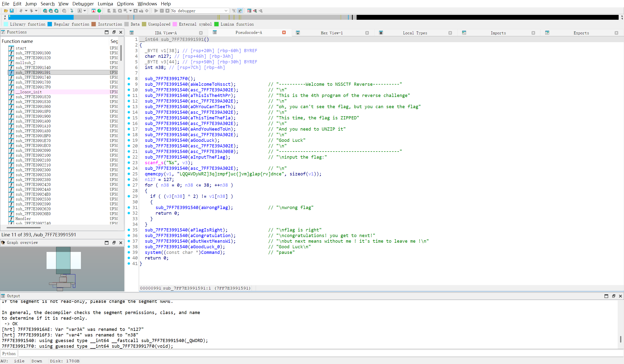Click the Python console language button
Image resolution: width=624 pixels, height=364 pixels.
[9, 354]
